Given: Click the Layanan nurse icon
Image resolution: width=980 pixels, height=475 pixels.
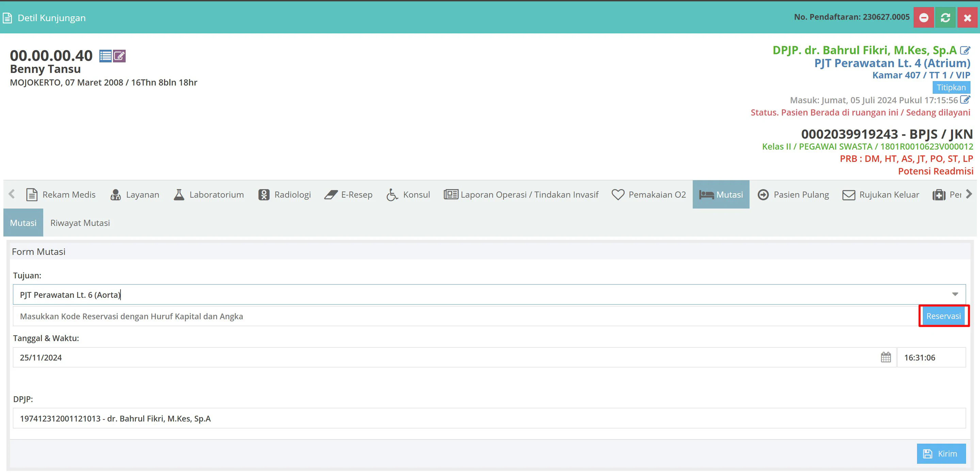Looking at the screenshot, I should (x=115, y=195).
